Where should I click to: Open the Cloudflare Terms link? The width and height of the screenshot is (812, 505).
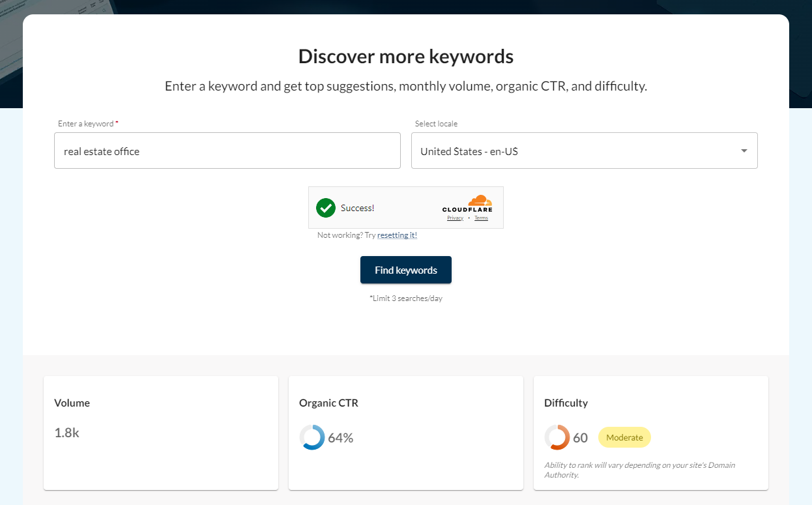(x=481, y=218)
